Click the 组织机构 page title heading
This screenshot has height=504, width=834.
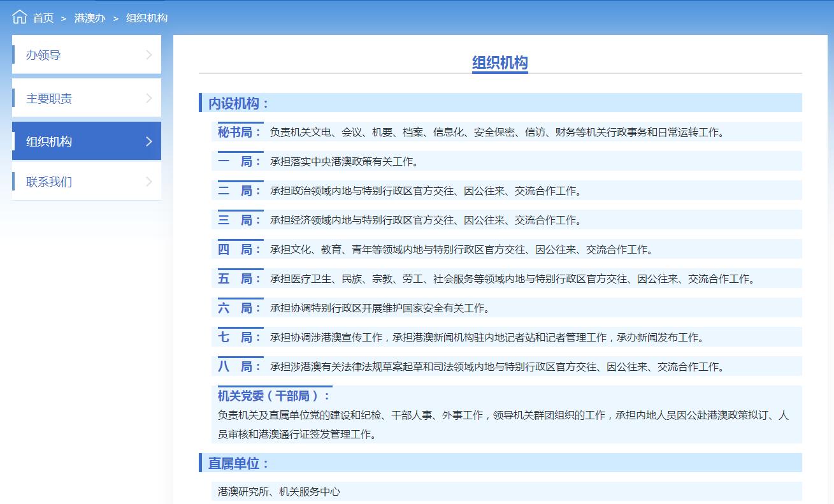[500, 63]
